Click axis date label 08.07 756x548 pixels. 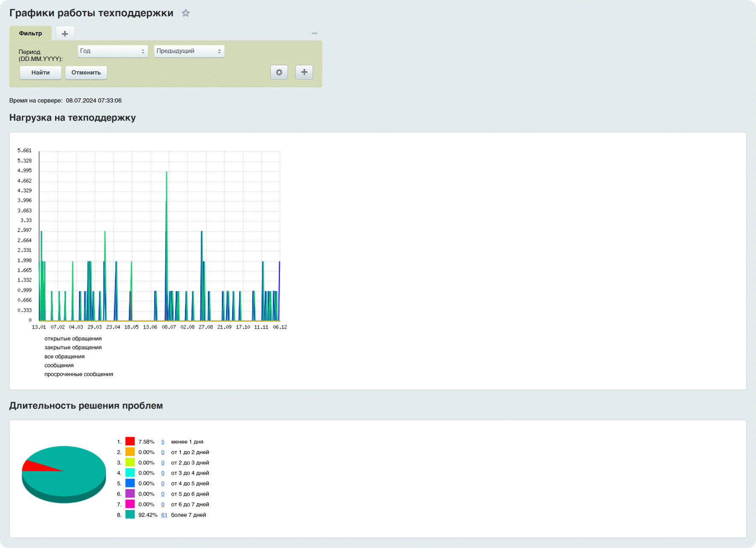tap(169, 327)
